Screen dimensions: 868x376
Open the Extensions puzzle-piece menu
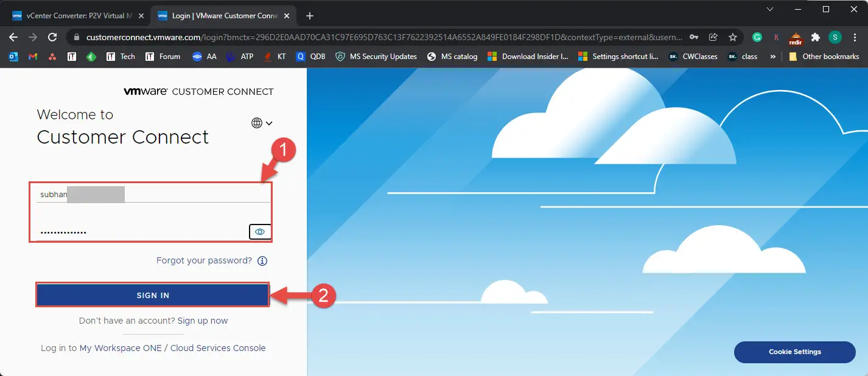816,37
